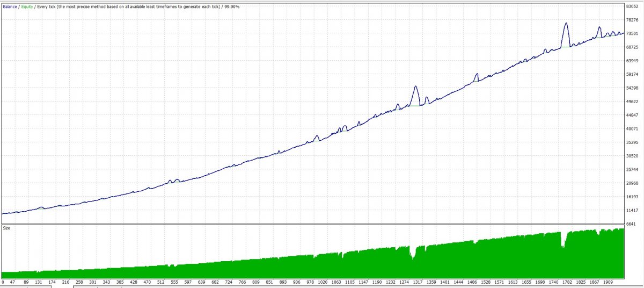The width and height of the screenshot is (644, 288).
Task: Click trade number 555 on the horizontal axis
Action: tap(174, 282)
